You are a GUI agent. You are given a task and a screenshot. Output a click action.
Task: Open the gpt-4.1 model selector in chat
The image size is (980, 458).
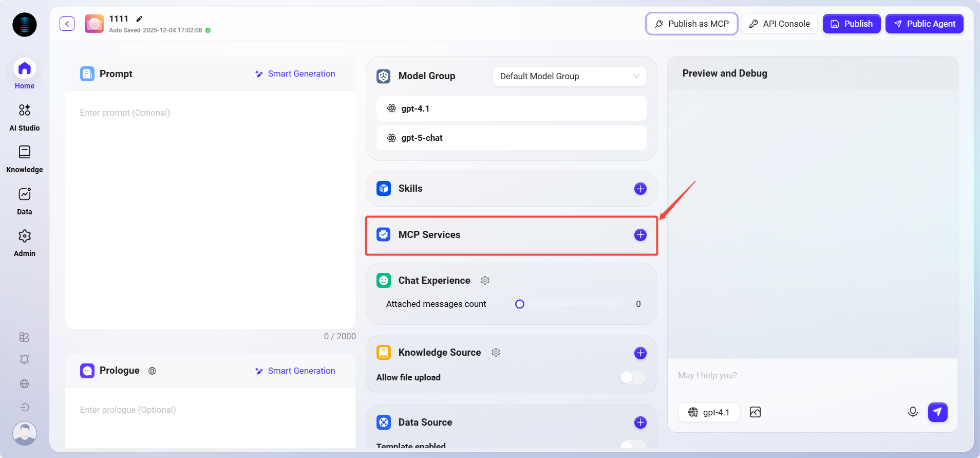tap(709, 412)
